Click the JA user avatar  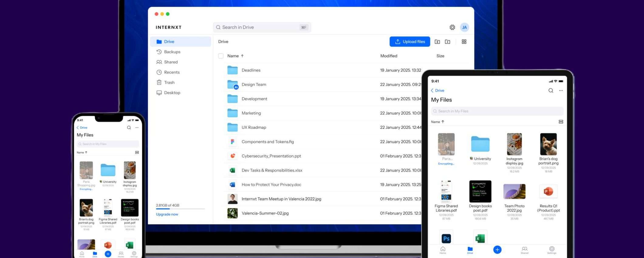464,27
